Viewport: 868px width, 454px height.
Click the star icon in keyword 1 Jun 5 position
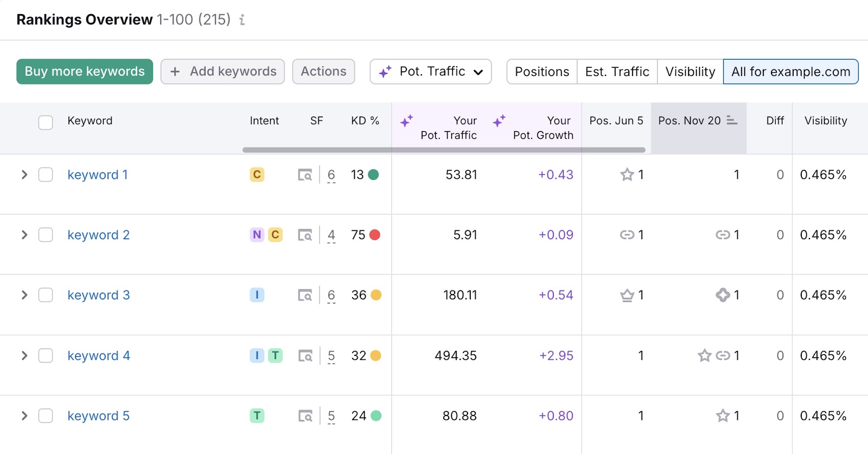[627, 175]
